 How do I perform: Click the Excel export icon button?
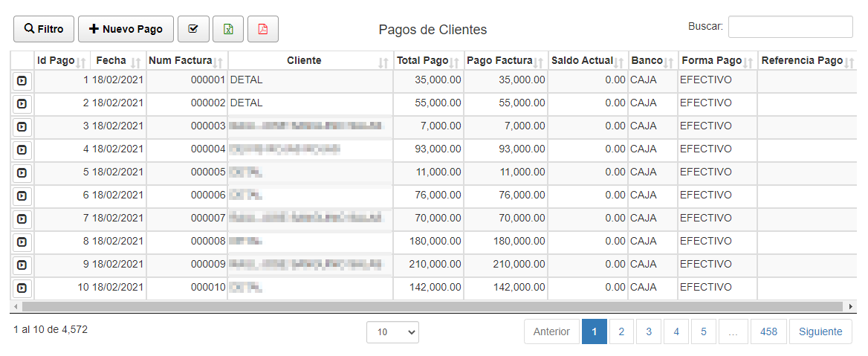tap(228, 29)
